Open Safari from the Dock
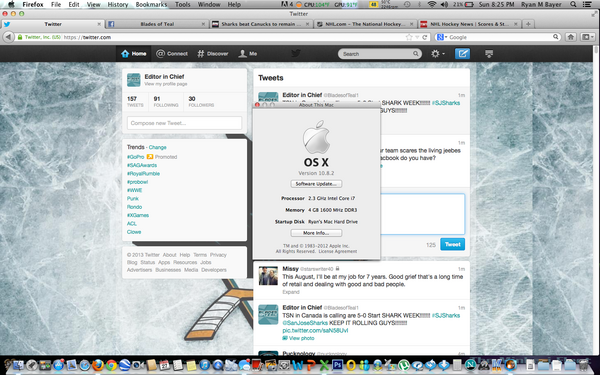Screen dimensions: 600x375 pyautogui.click(x=84, y=365)
